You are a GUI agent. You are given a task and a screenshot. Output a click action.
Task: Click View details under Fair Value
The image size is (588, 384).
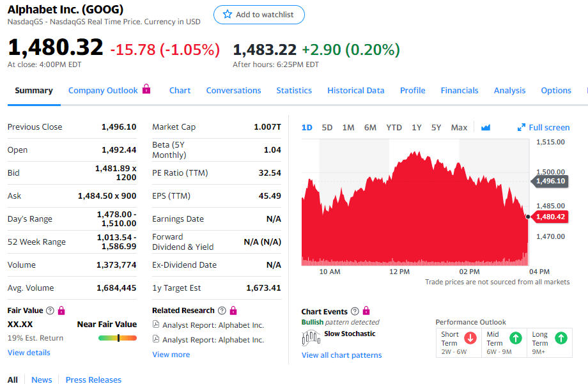pos(29,353)
